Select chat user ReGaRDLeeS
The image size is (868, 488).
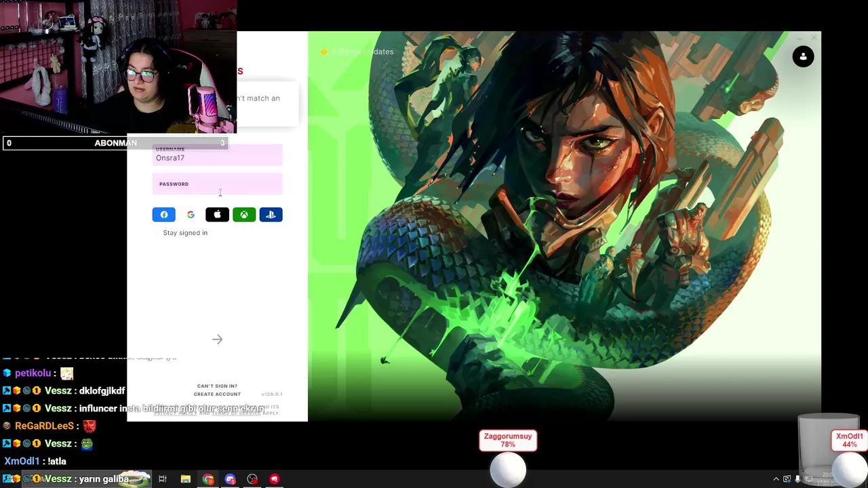click(44, 426)
